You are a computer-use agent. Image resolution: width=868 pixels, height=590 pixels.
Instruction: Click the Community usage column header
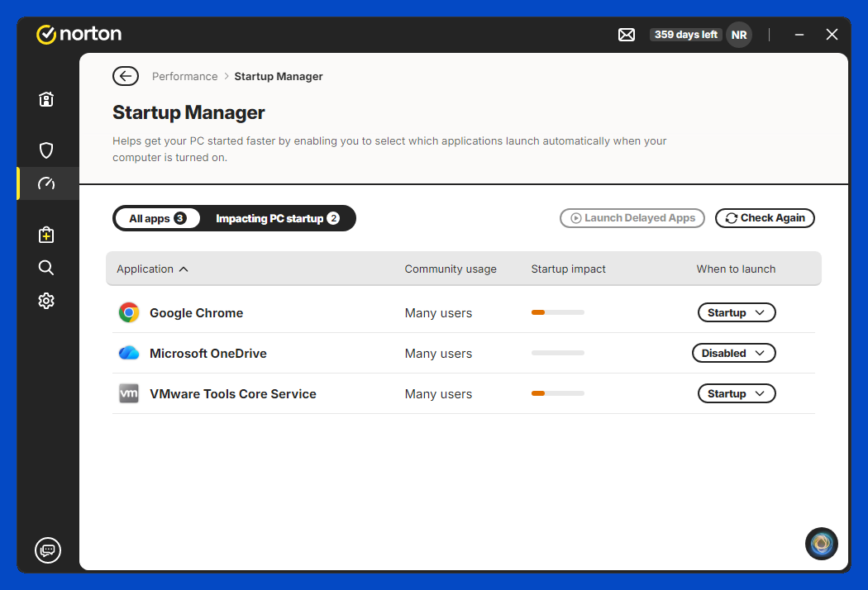(x=450, y=269)
